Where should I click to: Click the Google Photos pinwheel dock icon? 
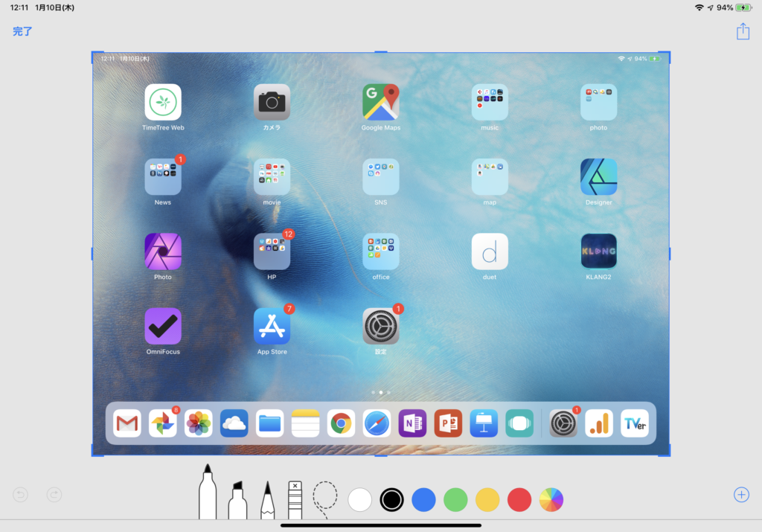(x=162, y=423)
